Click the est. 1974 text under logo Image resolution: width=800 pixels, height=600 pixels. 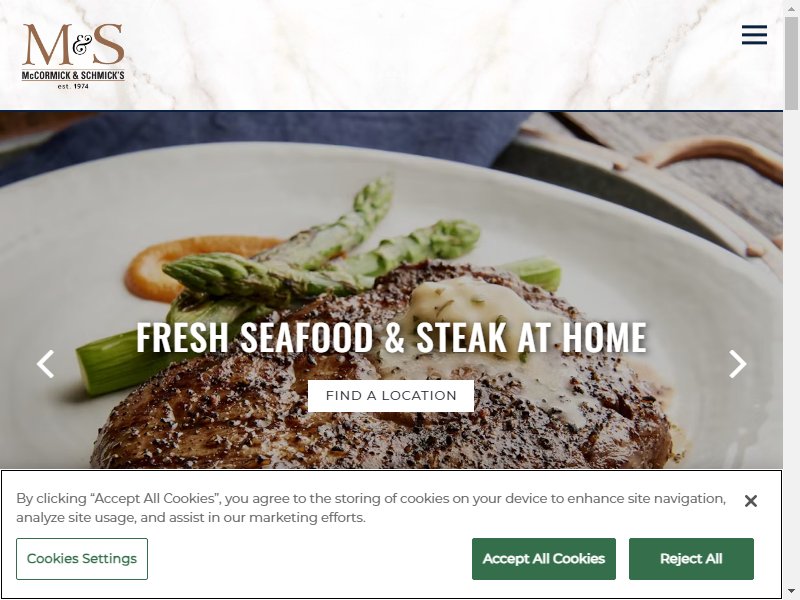73,86
